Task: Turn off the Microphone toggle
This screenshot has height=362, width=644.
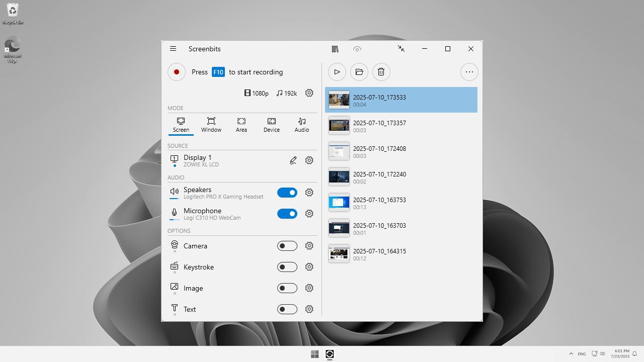Action: pos(287,214)
